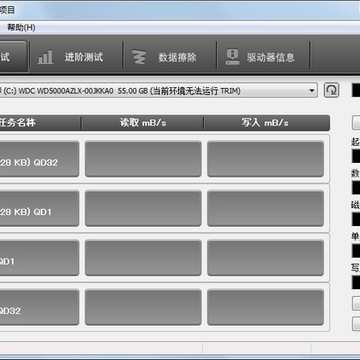
Task: Click write result box for (128 KB) QD1
Action: pyautogui.click(x=266, y=208)
